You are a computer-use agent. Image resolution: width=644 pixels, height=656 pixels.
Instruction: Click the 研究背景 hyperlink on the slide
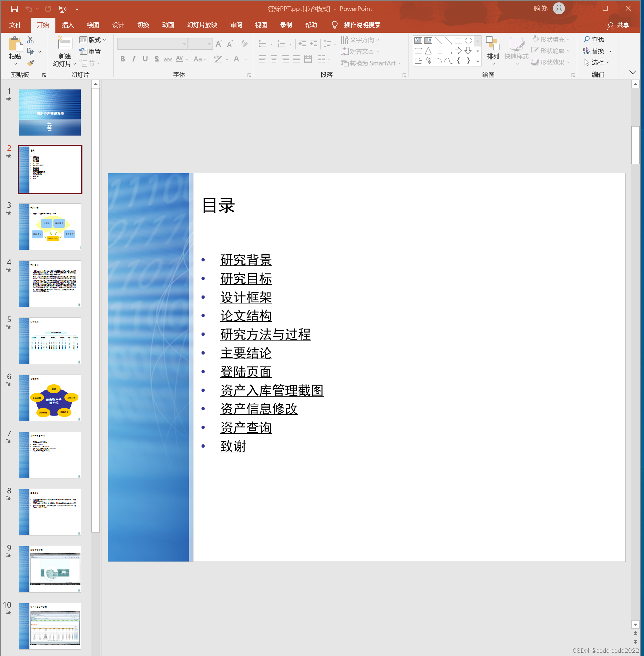click(246, 260)
